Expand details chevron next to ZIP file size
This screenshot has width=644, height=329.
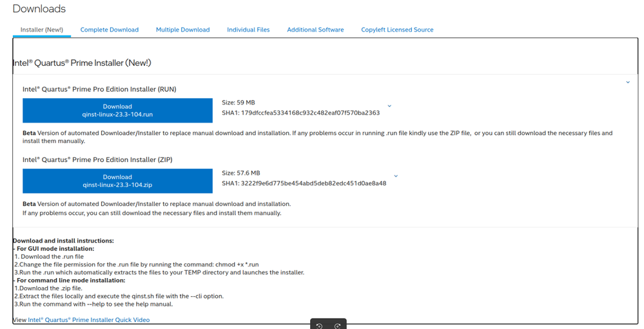396,176
